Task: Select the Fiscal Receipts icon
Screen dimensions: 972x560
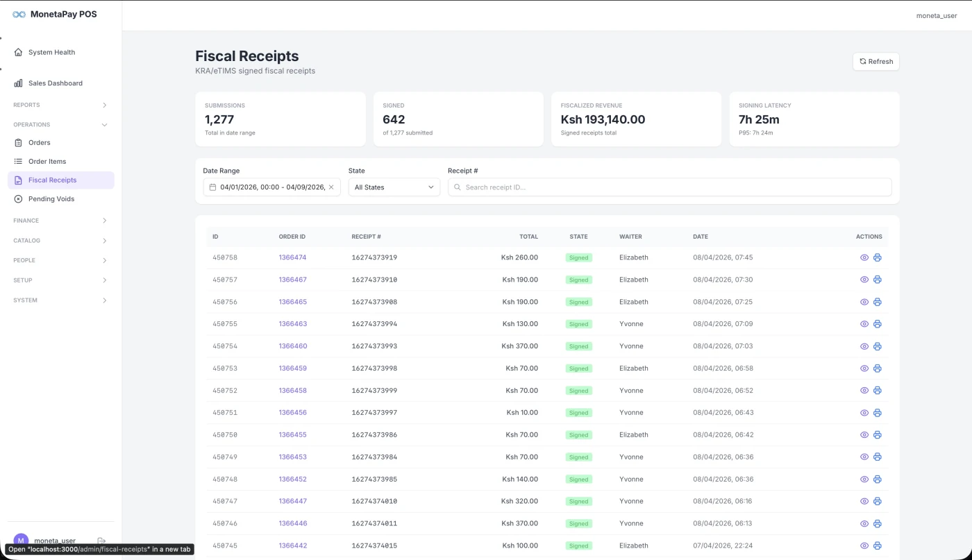Action: click(19, 180)
